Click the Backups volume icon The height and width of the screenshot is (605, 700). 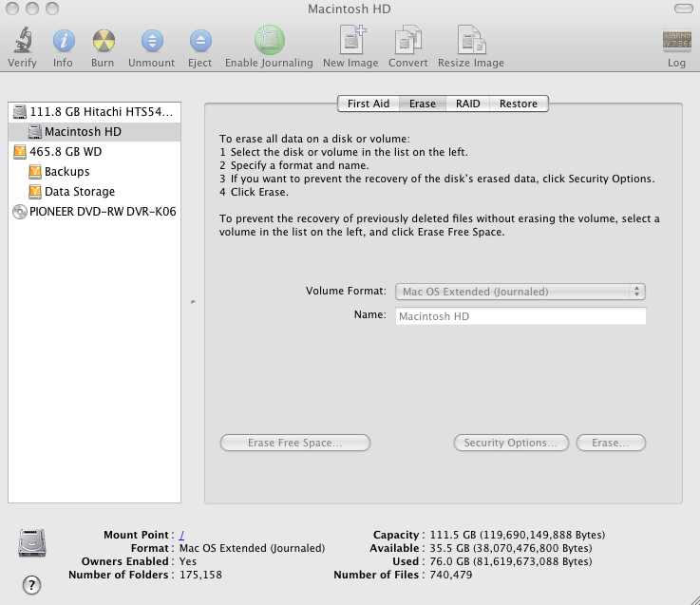tap(35, 172)
